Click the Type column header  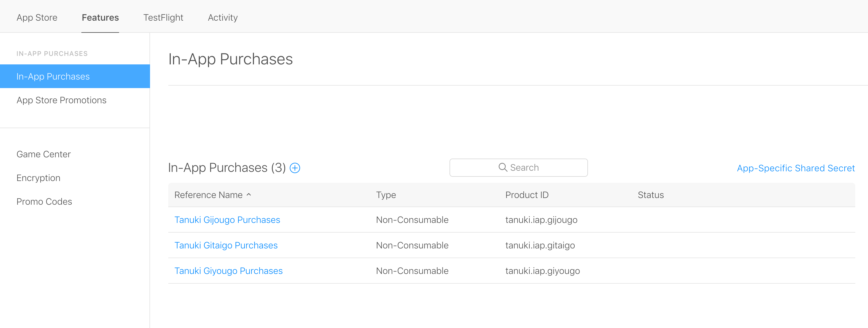386,195
